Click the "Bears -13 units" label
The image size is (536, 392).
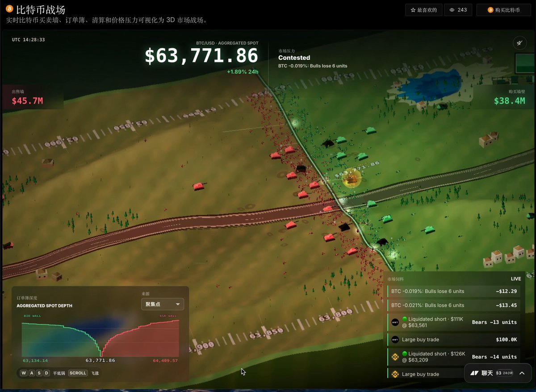tap(494, 322)
